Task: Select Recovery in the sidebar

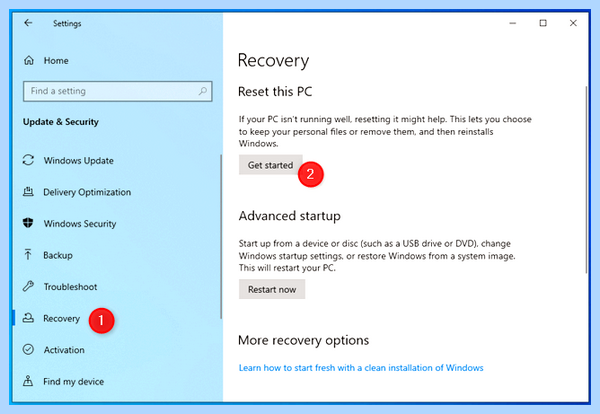Action: (61, 318)
